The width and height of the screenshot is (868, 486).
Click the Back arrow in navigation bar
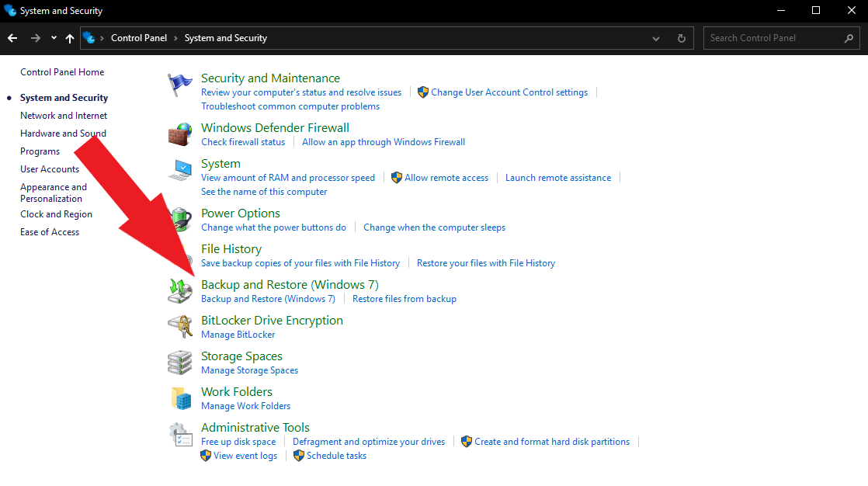pyautogui.click(x=12, y=38)
